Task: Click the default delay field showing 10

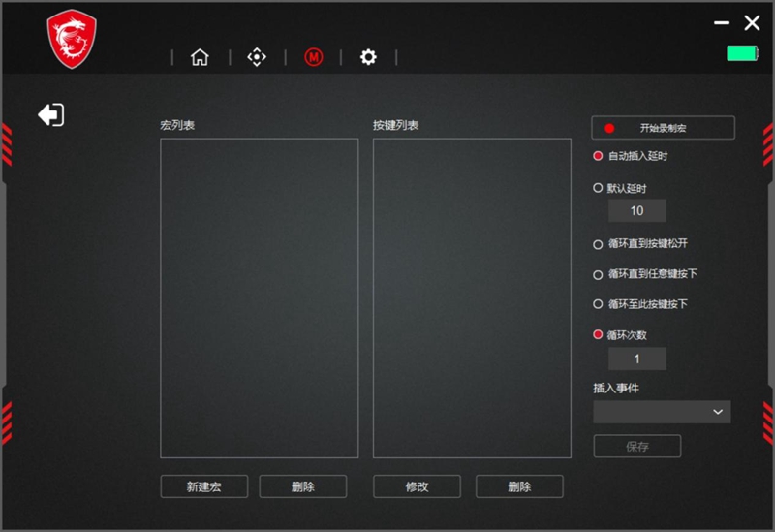Action: click(x=637, y=210)
